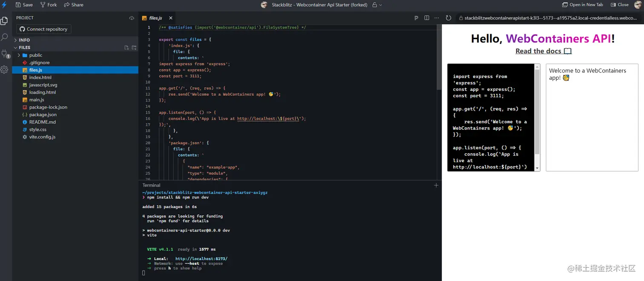Click 'npm install && npm run dev' terminal line

[178, 197]
